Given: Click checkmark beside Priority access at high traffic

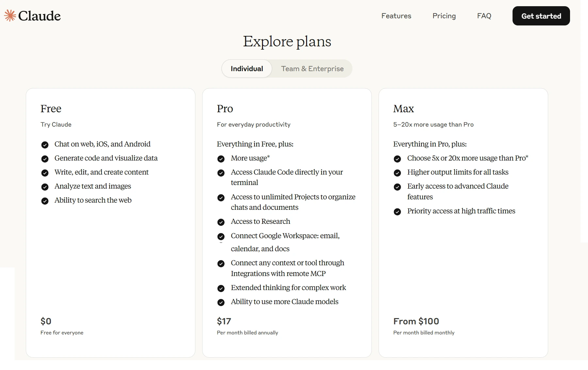Looking at the screenshot, I should (x=397, y=212).
